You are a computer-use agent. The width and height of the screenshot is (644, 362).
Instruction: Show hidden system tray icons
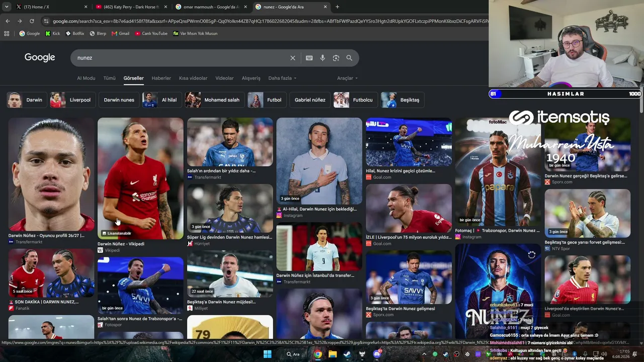click(424, 354)
